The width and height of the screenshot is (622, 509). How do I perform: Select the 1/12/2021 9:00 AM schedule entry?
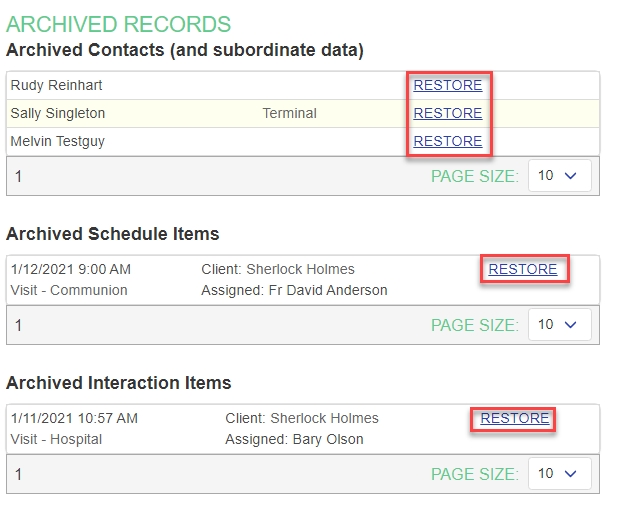coord(70,269)
